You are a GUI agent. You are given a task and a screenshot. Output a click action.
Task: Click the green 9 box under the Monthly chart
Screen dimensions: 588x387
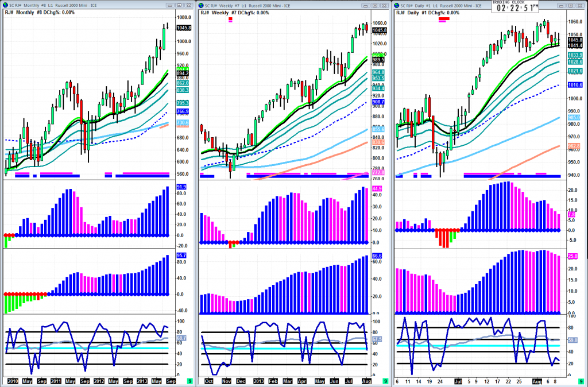tap(190, 381)
